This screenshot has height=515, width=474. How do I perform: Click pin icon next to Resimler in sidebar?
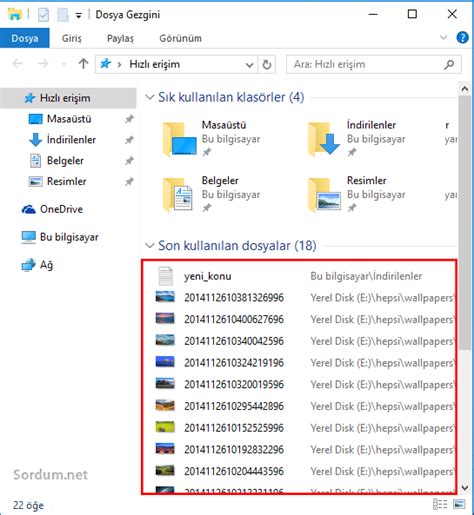pyautogui.click(x=129, y=182)
